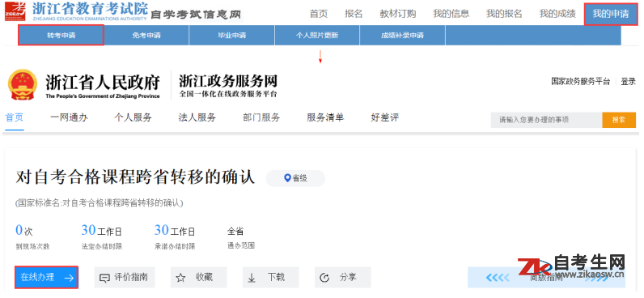Image resolution: width=644 pixels, height=298 pixels.
Task: Open the 服务清单 tab
Action: tap(325, 117)
